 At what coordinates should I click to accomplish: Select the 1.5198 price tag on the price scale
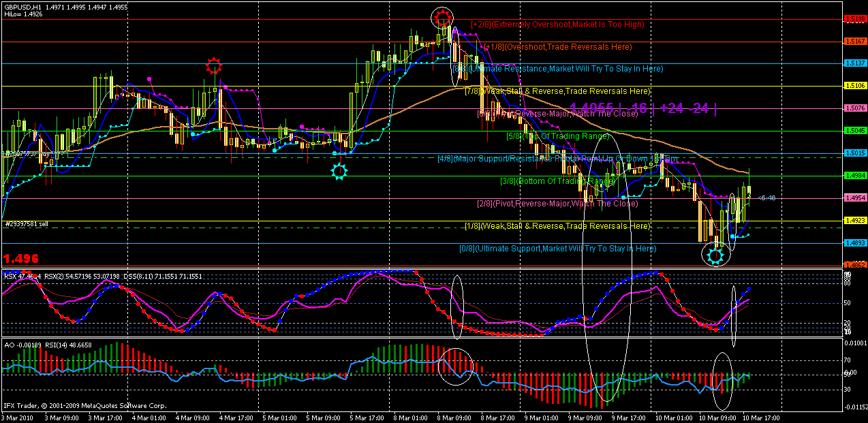pyautogui.click(x=854, y=19)
